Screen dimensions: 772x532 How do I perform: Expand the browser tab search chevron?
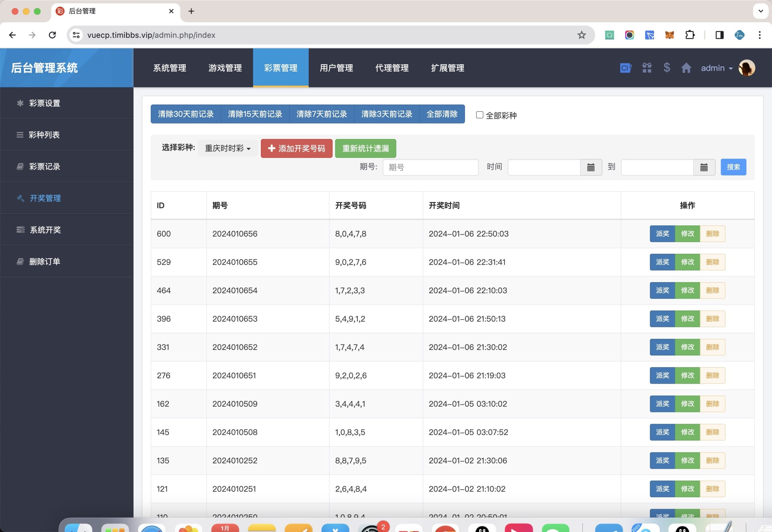tap(760, 11)
